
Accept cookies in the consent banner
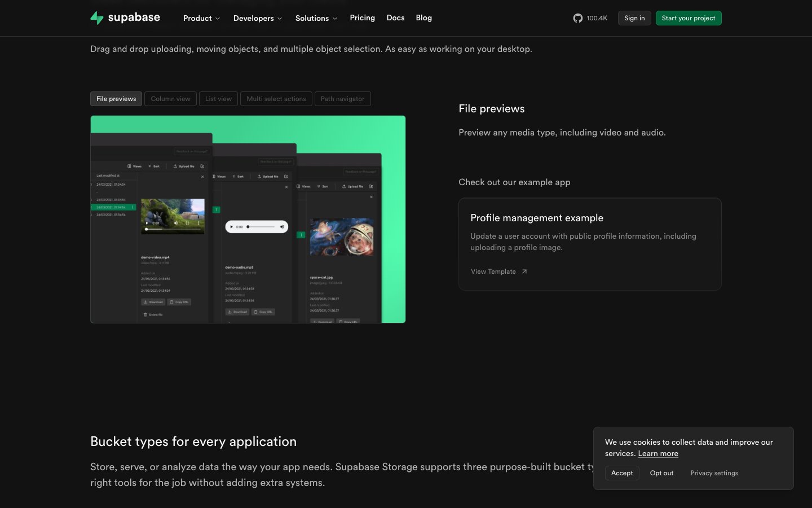tap(622, 473)
